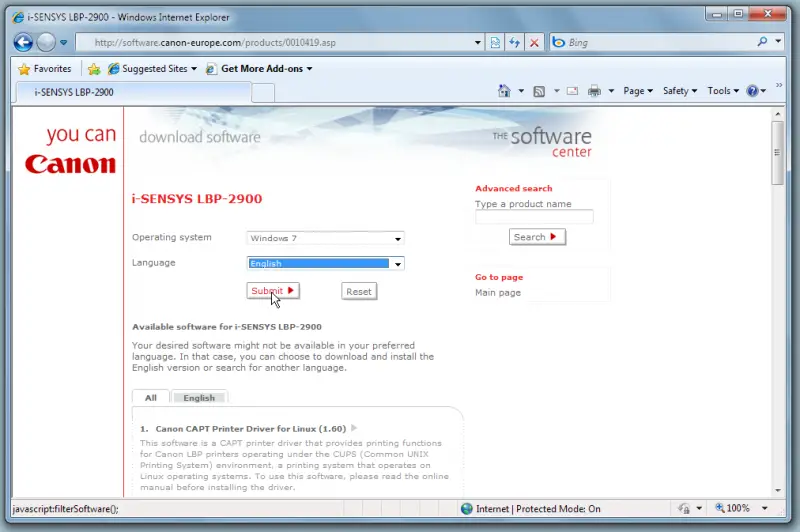Open Canon CAPT Printer Driver for Linux link

(251, 429)
